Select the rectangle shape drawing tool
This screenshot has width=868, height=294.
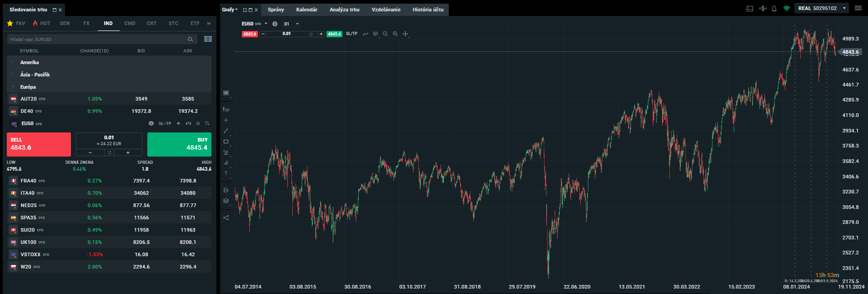(x=226, y=142)
